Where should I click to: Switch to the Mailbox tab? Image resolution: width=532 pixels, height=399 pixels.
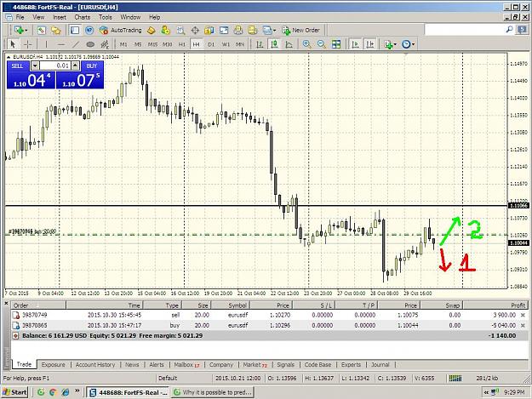coord(186,365)
